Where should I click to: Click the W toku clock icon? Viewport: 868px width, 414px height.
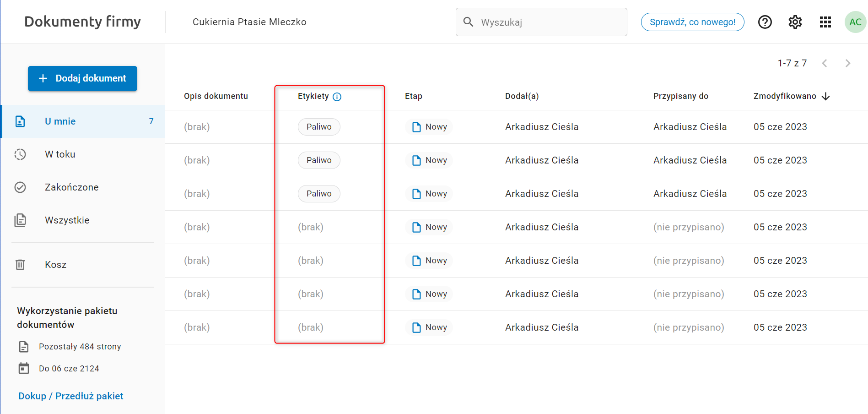pos(20,154)
